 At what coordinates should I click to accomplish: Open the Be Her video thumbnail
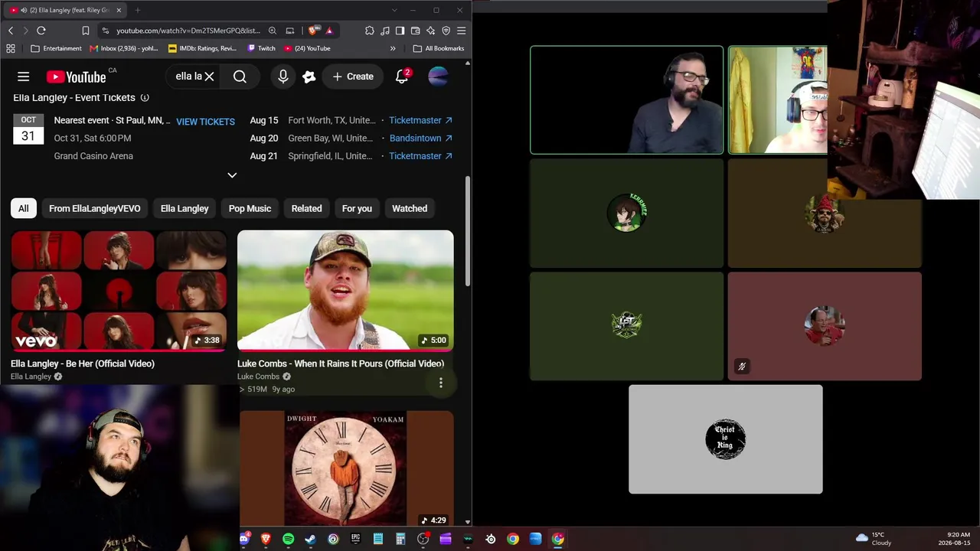point(119,291)
